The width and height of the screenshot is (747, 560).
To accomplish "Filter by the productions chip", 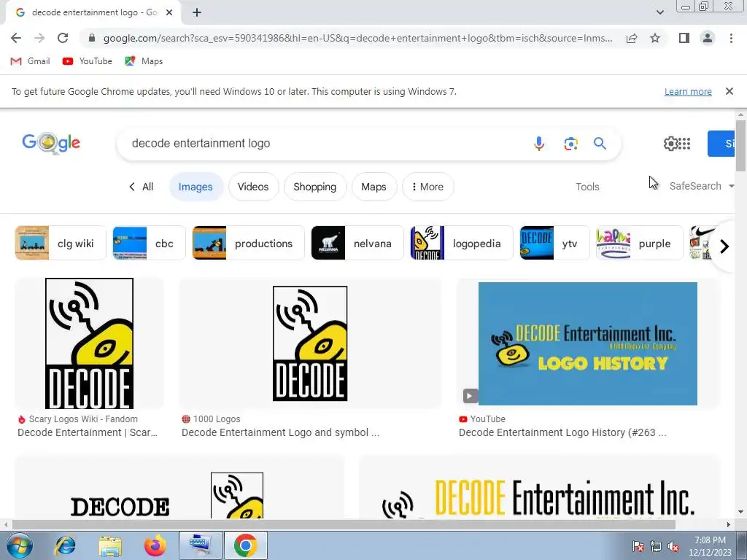I will tap(248, 244).
